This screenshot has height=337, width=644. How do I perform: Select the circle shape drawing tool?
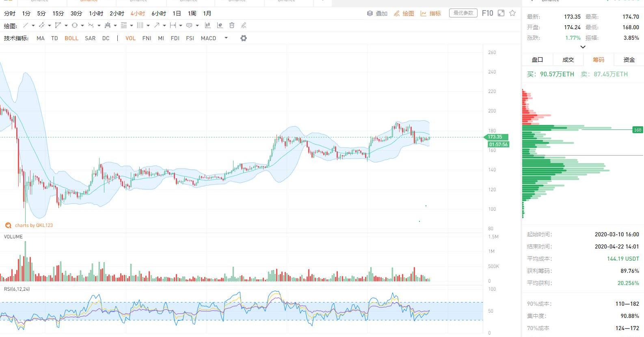[x=75, y=26]
